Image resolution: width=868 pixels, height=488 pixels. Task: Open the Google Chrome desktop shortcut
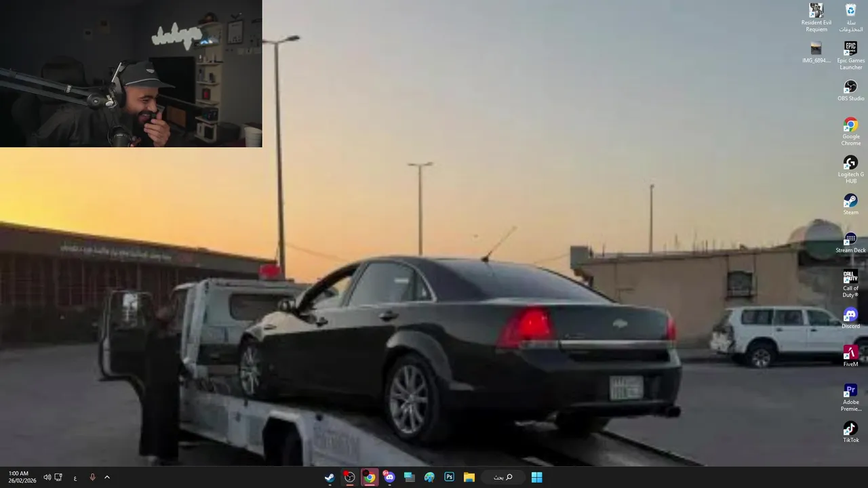click(850, 131)
